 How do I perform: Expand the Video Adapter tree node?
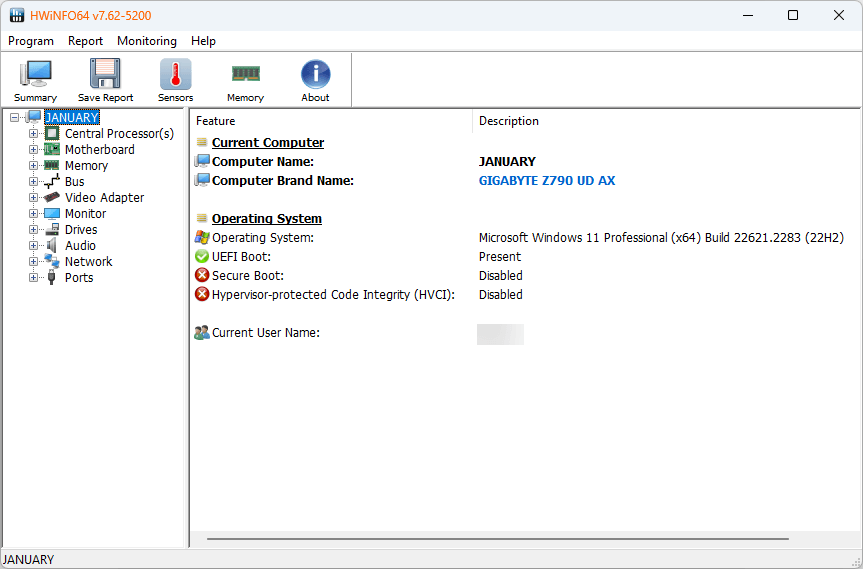click(33, 198)
